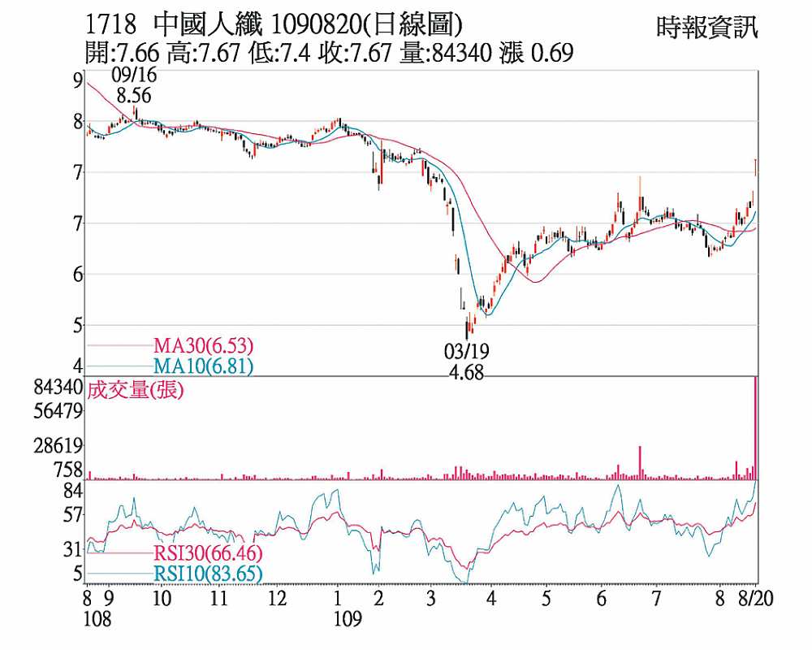The image size is (812, 650).
Task: Click month '10' on the time axis
Action: click(x=162, y=598)
